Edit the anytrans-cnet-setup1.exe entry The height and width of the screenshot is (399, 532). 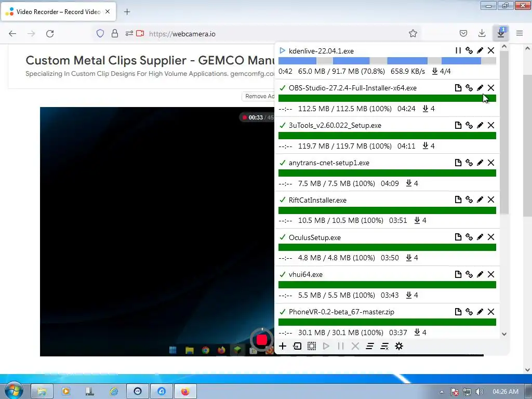click(480, 163)
